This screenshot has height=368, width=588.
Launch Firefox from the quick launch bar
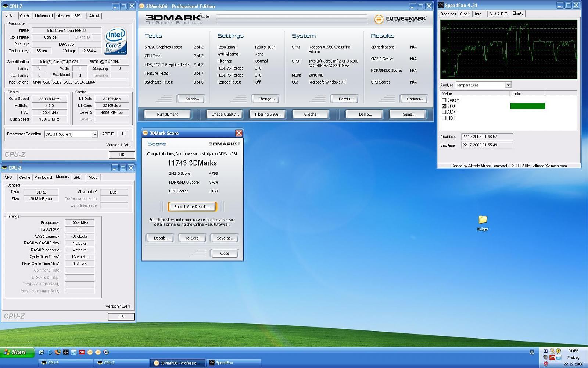tap(58, 352)
